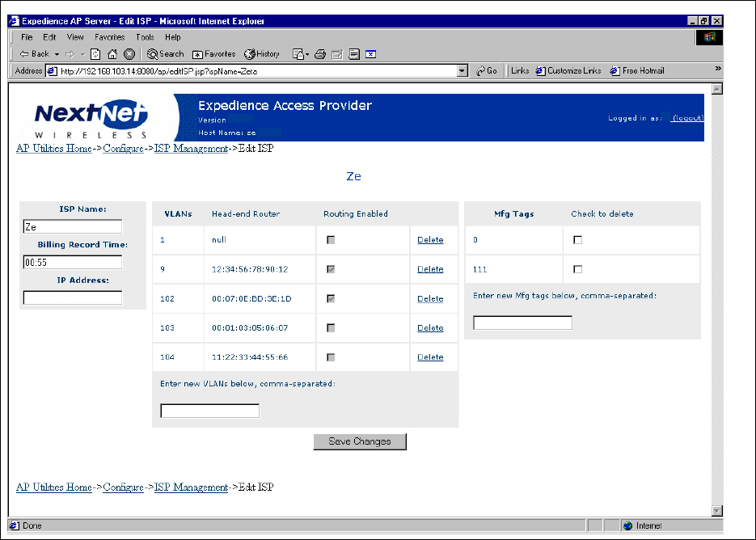Click the scrollbar down arrow

717,511
